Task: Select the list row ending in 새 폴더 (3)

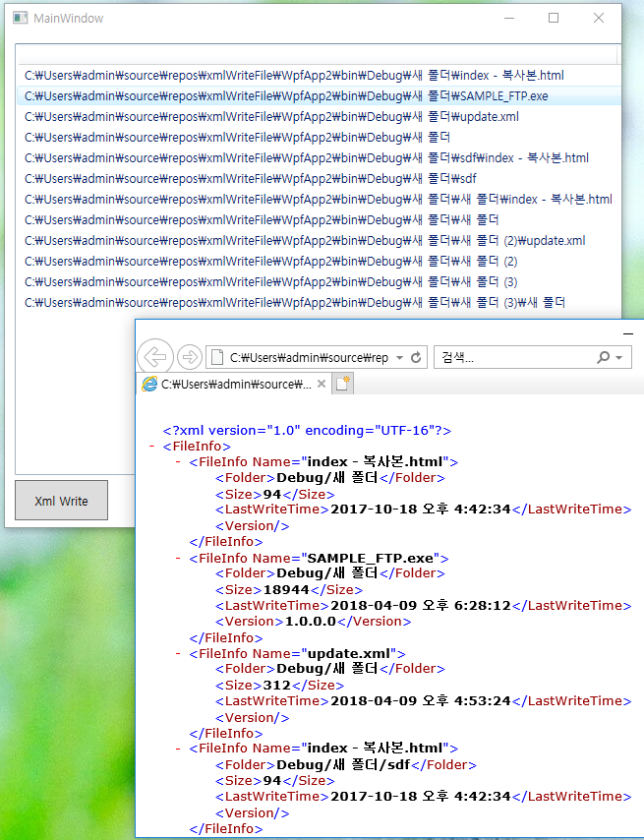Action: click(x=319, y=281)
